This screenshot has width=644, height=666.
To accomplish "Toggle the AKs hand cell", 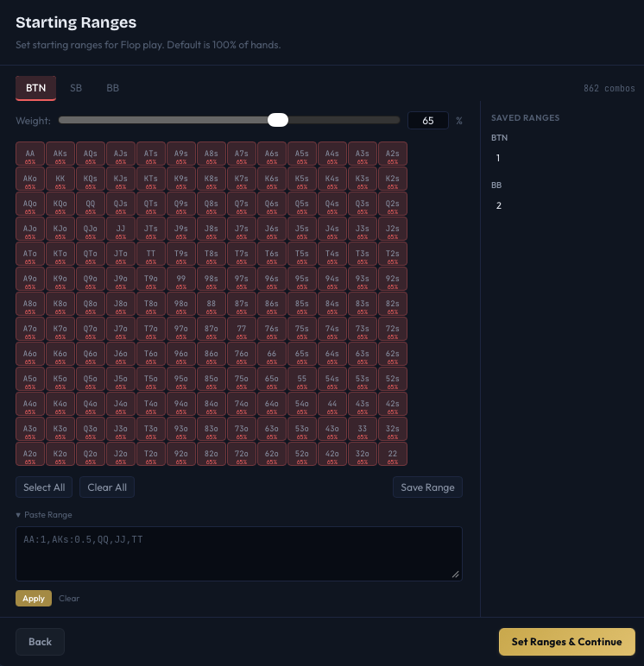I will [60, 154].
